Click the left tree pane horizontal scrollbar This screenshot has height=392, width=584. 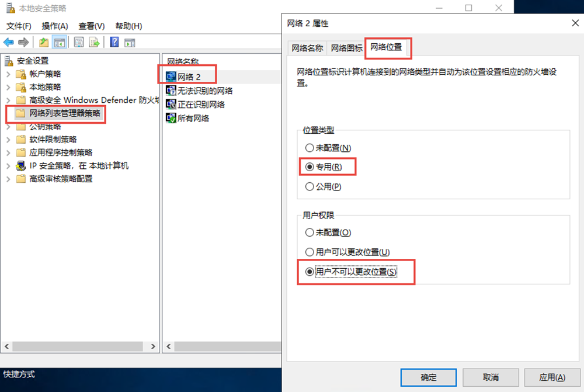[79, 346]
